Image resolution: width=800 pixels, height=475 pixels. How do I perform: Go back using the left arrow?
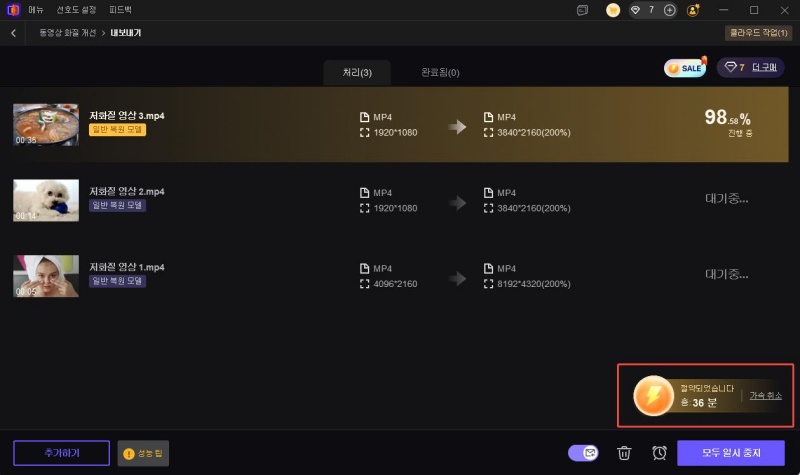14,33
